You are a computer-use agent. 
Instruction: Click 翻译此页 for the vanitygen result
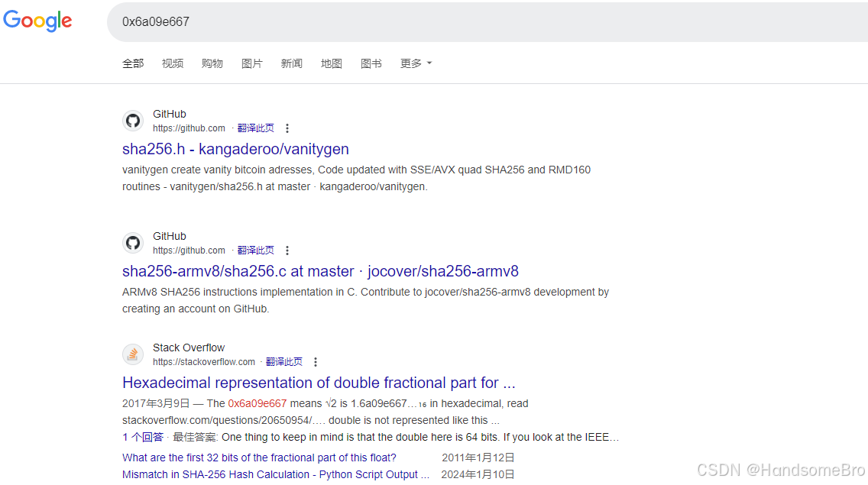256,128
